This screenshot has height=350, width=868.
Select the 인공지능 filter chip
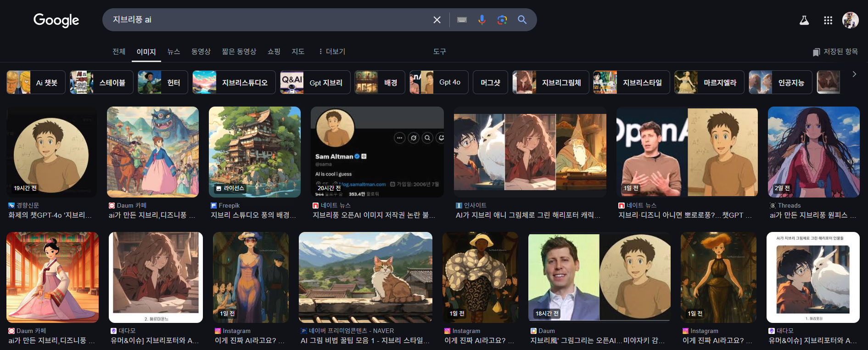tap(780, 82)
